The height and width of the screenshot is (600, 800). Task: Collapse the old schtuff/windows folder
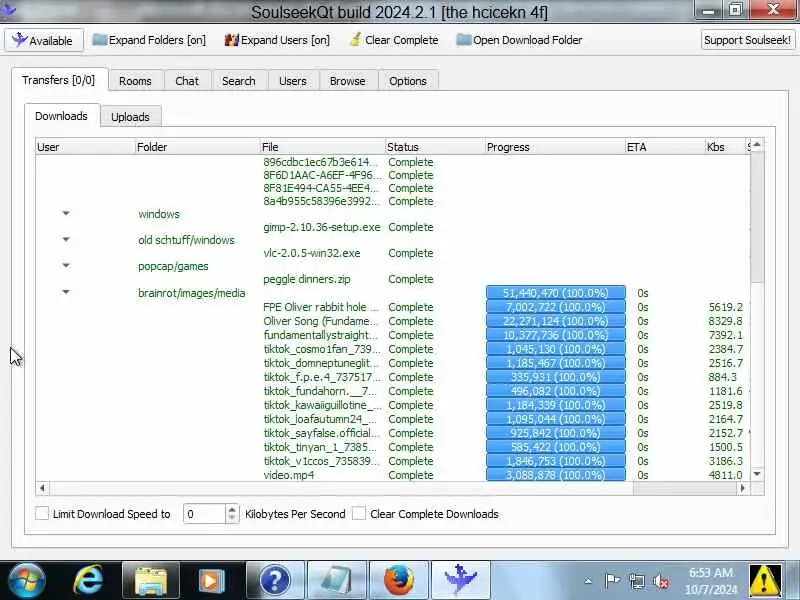click(x=66, y=239)
